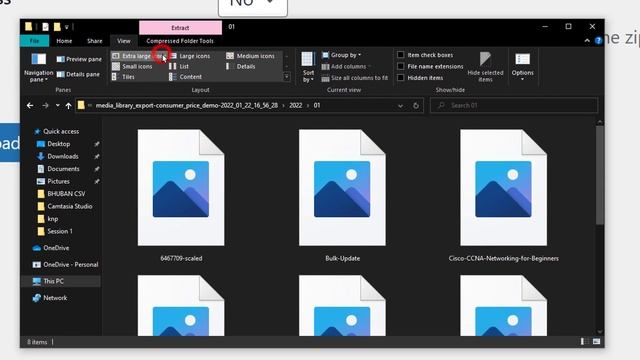Image resolution: width=640 pixels, height=360 pixels.
Task: Select Medium icons layout
Action: click(251, 56)
